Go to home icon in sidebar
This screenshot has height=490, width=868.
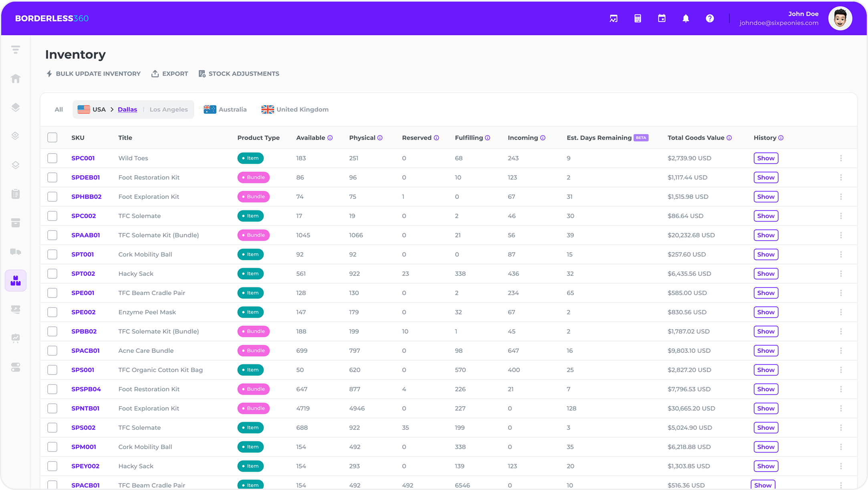16,79
